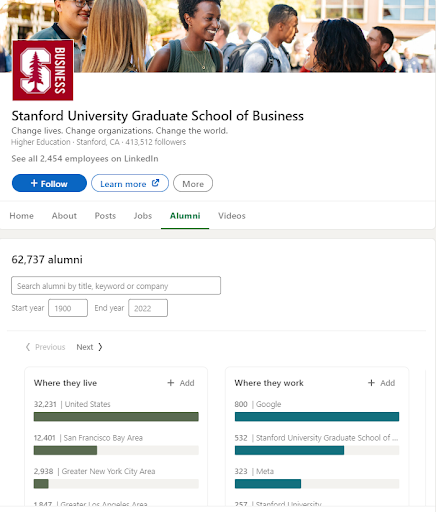Click the '413,512 followers' text
Screen dimensions: 436x512
coord(156,142)
